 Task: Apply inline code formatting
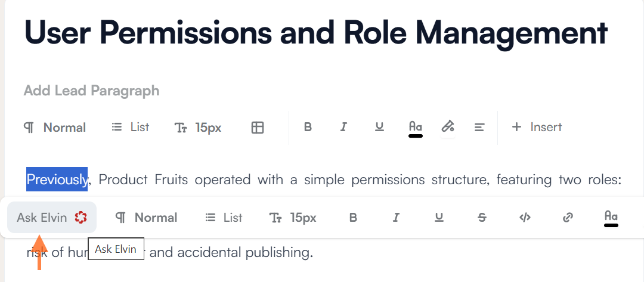[x=525, y=218]
